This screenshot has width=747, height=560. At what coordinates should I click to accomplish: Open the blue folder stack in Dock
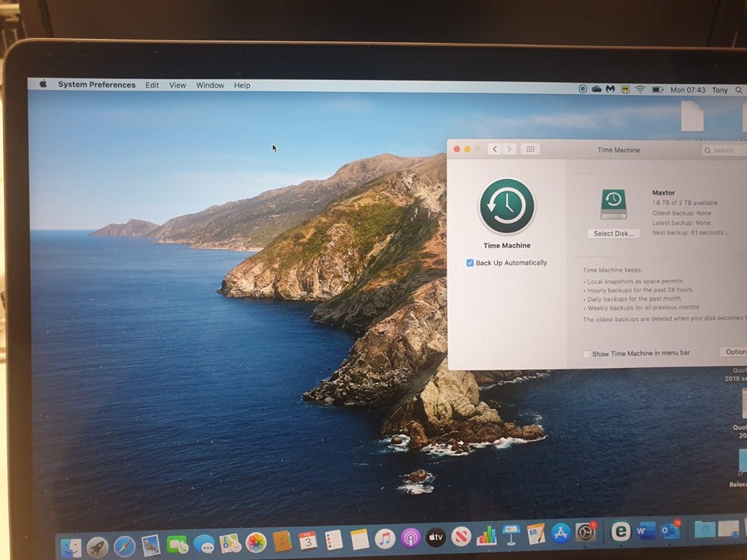tap(705, 529)
